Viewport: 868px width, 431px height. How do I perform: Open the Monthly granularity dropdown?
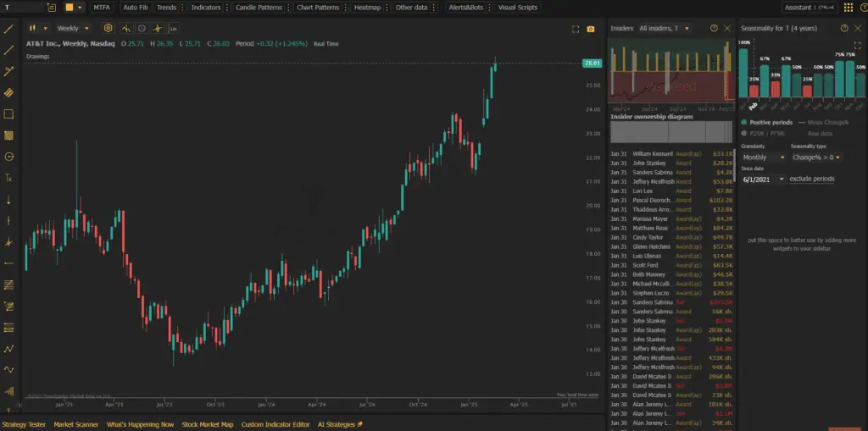(x=764, y=157)
